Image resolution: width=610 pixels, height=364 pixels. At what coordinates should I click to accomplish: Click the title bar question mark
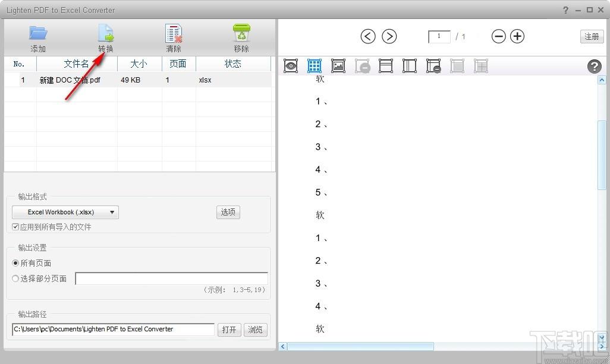(x=565, y=10)
